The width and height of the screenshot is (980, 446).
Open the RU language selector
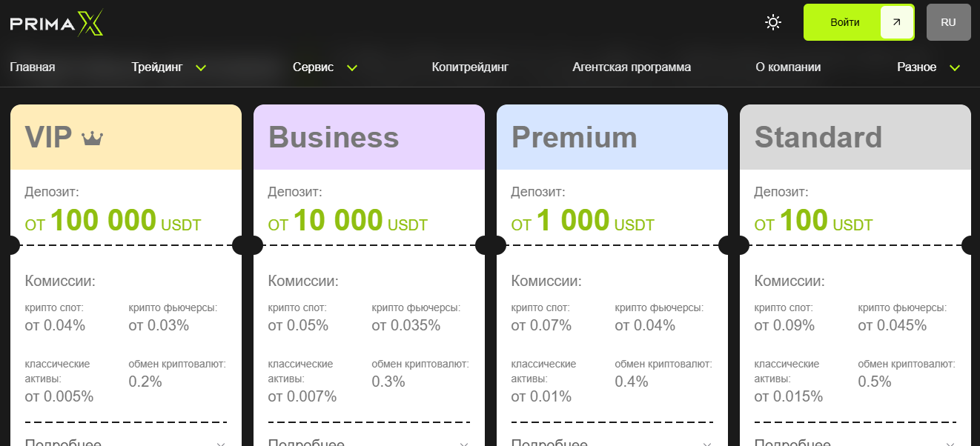tap(948, 22)
